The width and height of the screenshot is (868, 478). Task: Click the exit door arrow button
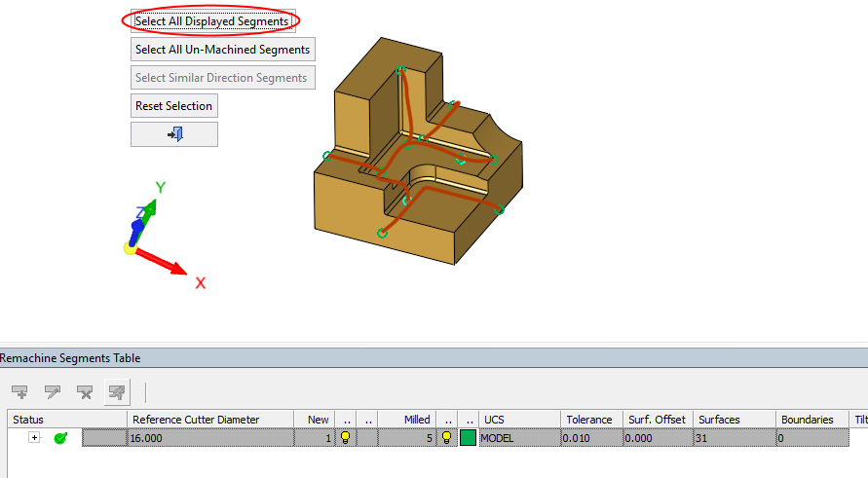point(174,134)
